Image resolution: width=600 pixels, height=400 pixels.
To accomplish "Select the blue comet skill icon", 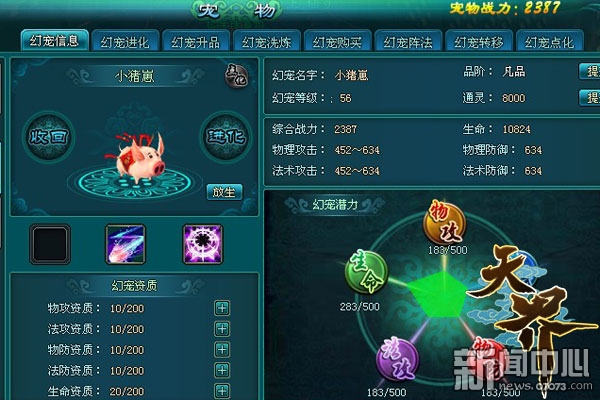I will (126, 244).
